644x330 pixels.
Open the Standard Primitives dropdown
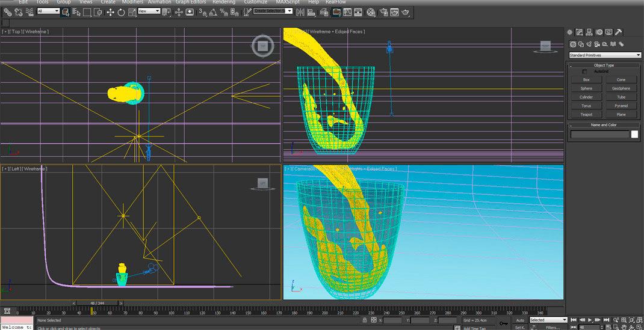[x=605, y=55]
